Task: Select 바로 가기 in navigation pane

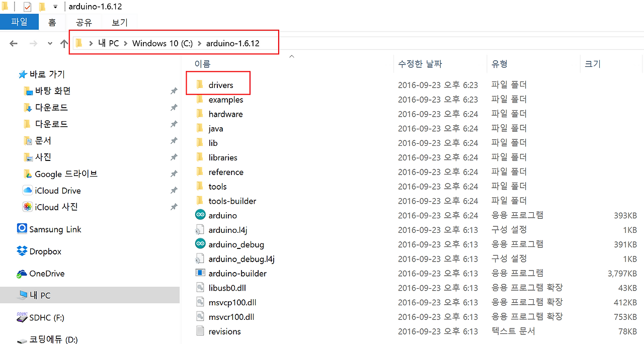Action: click(47, 74)
